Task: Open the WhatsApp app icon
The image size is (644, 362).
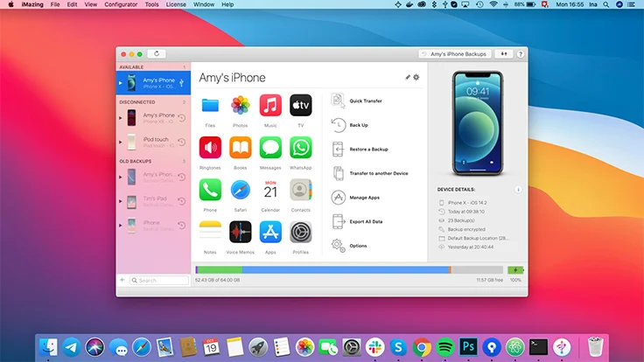Action: click(300, 148)
